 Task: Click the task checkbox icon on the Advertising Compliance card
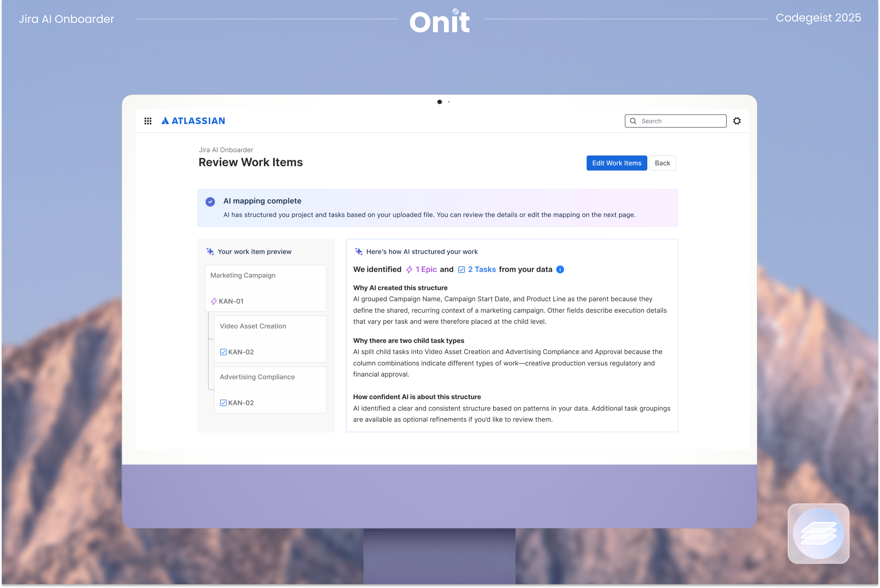(x=223, y=403)
